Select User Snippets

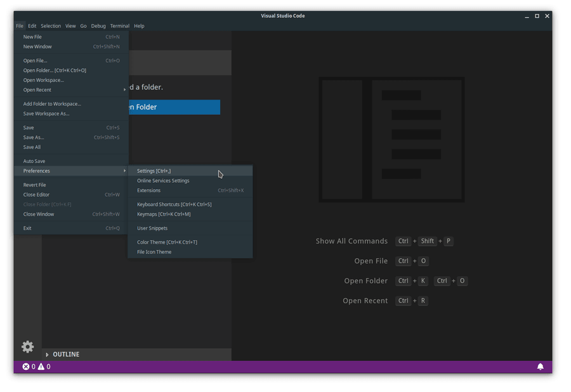click(x=152, y=228)
